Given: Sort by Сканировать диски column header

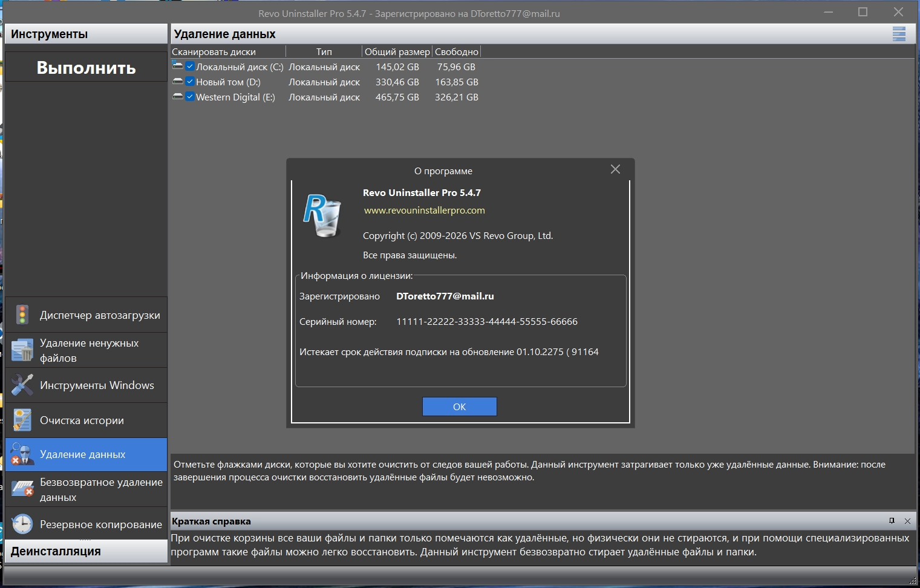Looking at the screenshot, I should (228, 52).
